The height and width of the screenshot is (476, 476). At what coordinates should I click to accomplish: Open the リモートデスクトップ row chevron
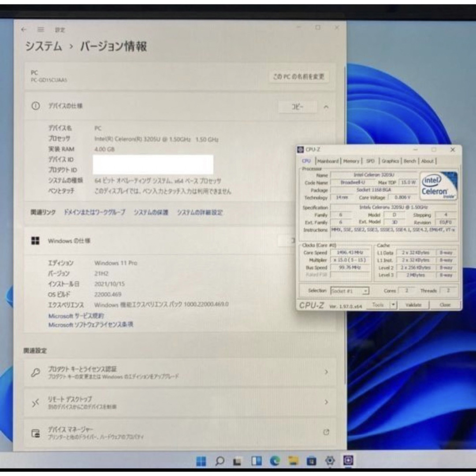coord(326,402)
